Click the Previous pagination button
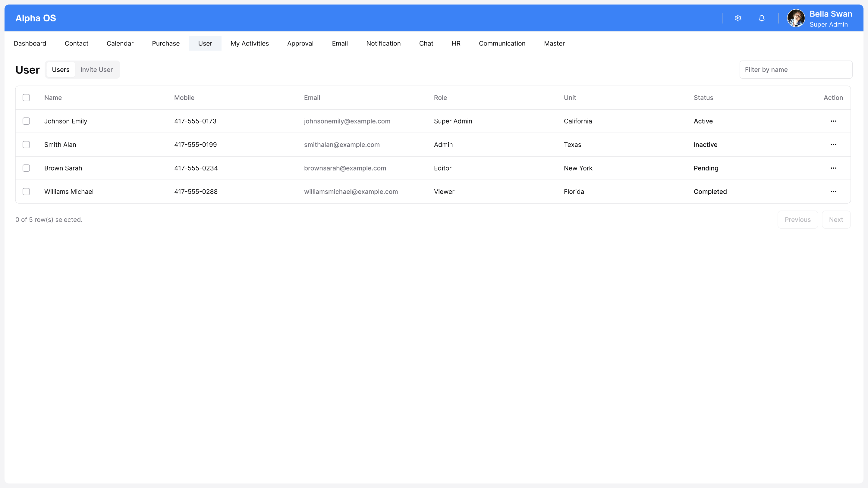The width and height of the screenshot is (868, 488). 797,219
